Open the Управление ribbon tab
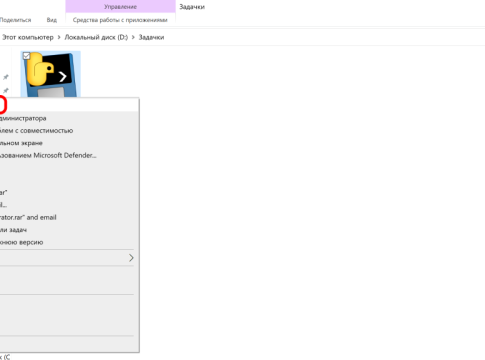Viewport: 485px width, 360px height. [x=120, y=7]
